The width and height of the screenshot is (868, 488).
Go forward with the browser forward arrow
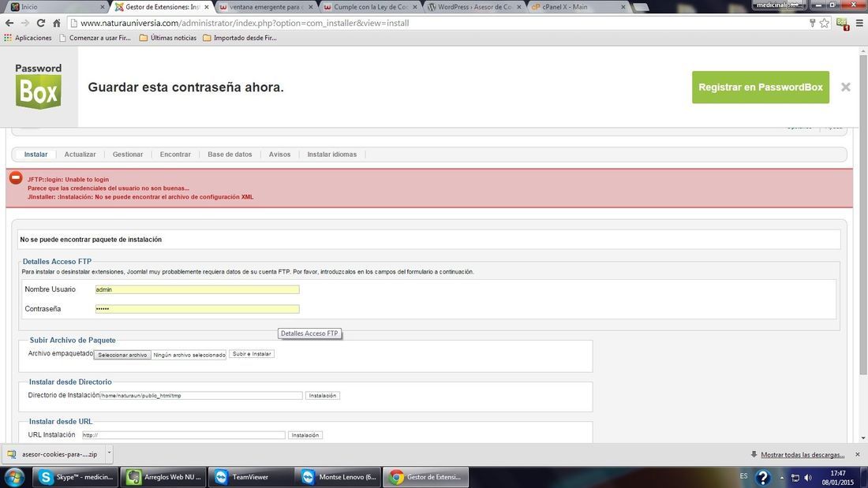pyautogui.click(x=25, y=23)
